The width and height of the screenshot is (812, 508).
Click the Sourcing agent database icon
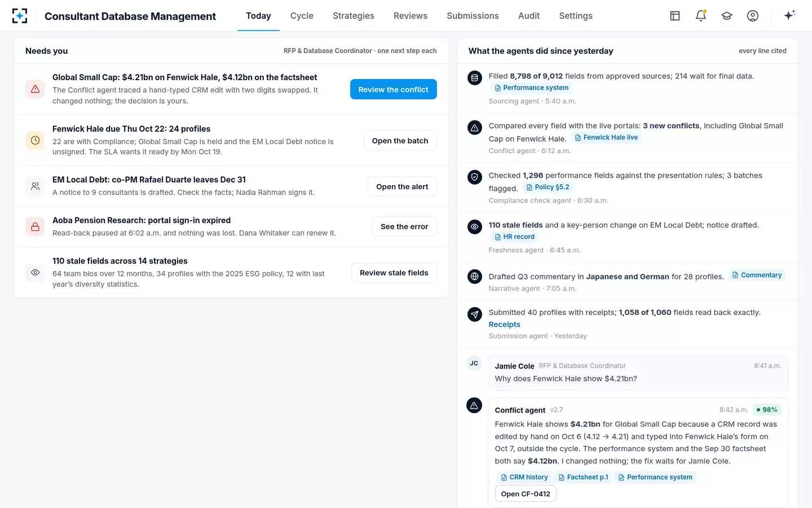(x=475, y=78)
